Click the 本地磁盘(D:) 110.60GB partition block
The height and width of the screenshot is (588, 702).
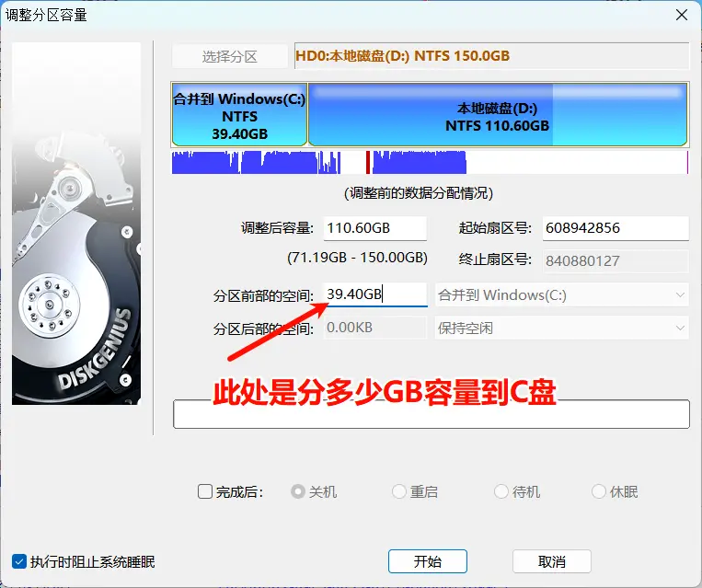point(498,115)
